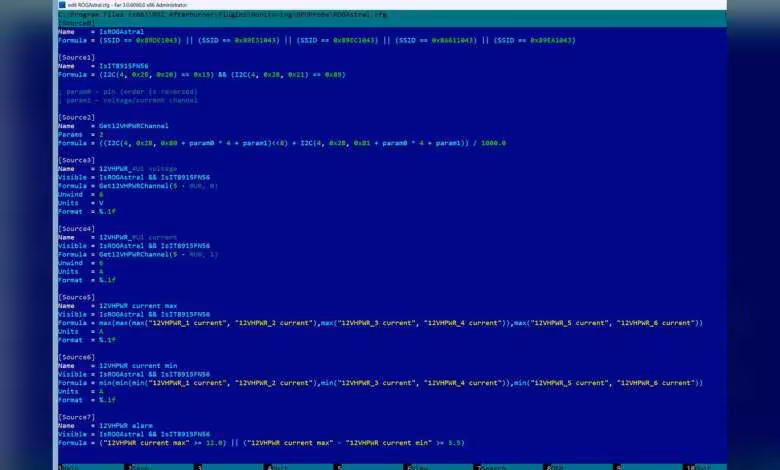780x470 pixels.
Task: Click the Visible line under [Source7]
Action: click(134, 434)
